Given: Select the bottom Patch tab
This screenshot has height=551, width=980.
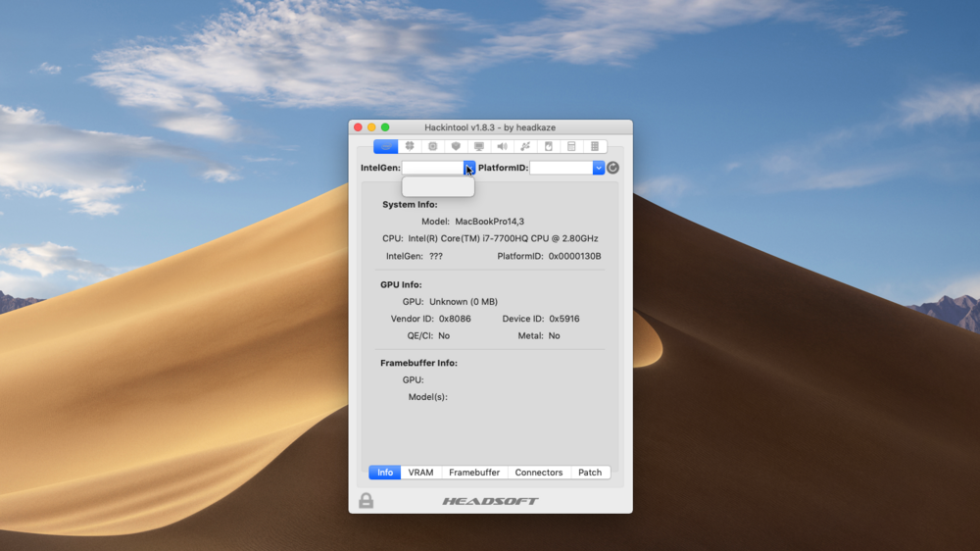Looking at the screenshot, I should (590, 473).
